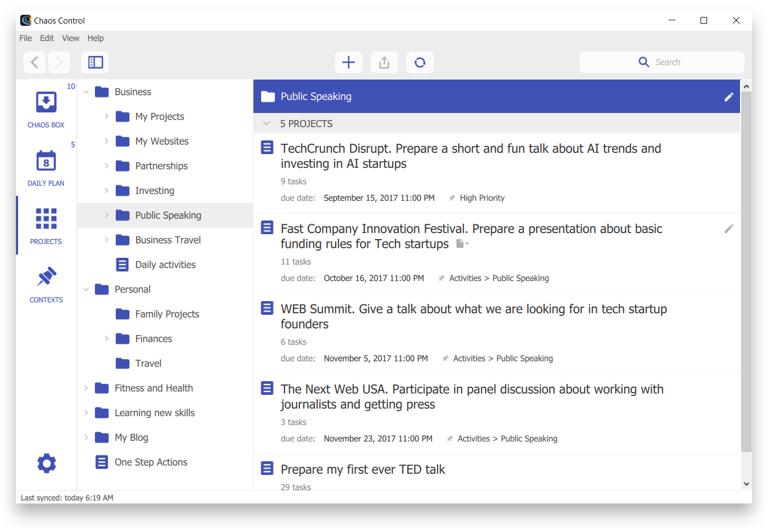Screen dimensions: 768x532
Task: Open settings with the gear icon
Action: [x=47, y=463]
